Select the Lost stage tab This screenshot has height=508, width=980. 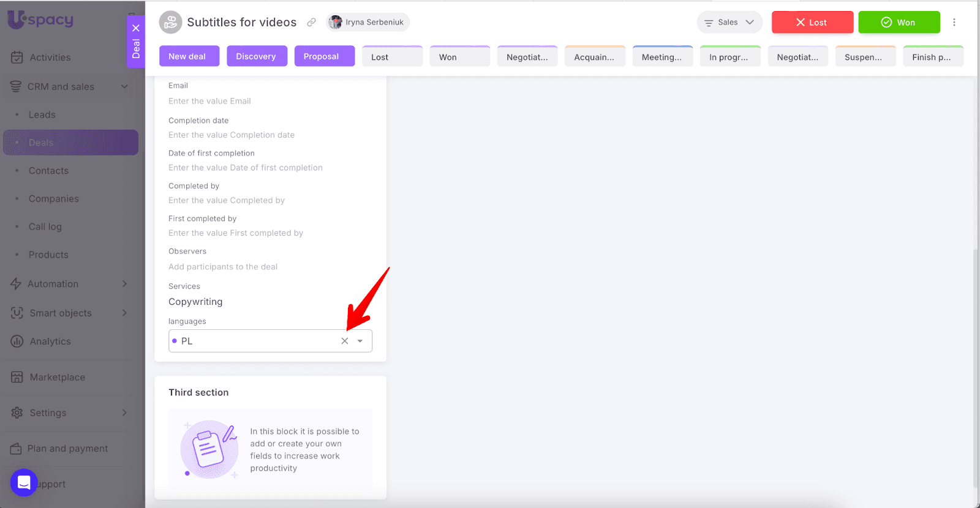pos(392,56)
